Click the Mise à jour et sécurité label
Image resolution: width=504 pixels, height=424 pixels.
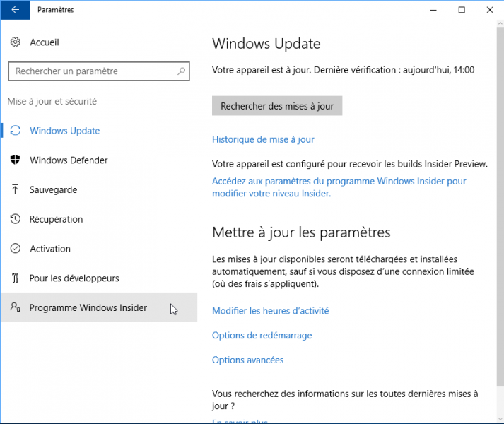pyautogui.click(x=52, y=101)
